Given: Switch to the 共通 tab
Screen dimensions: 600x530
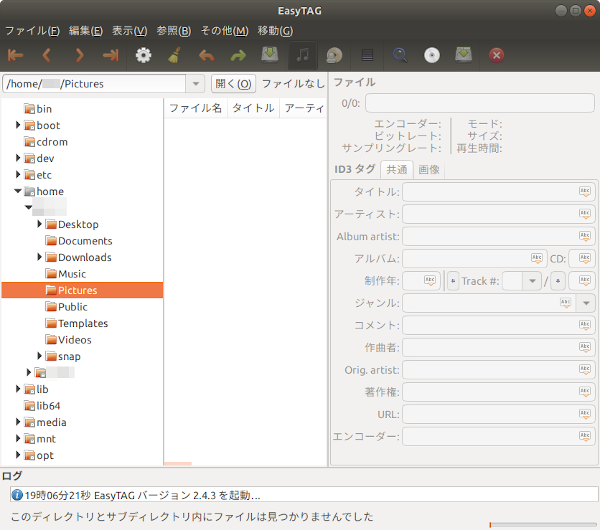Looking at the screenshot, I should 397,170.
